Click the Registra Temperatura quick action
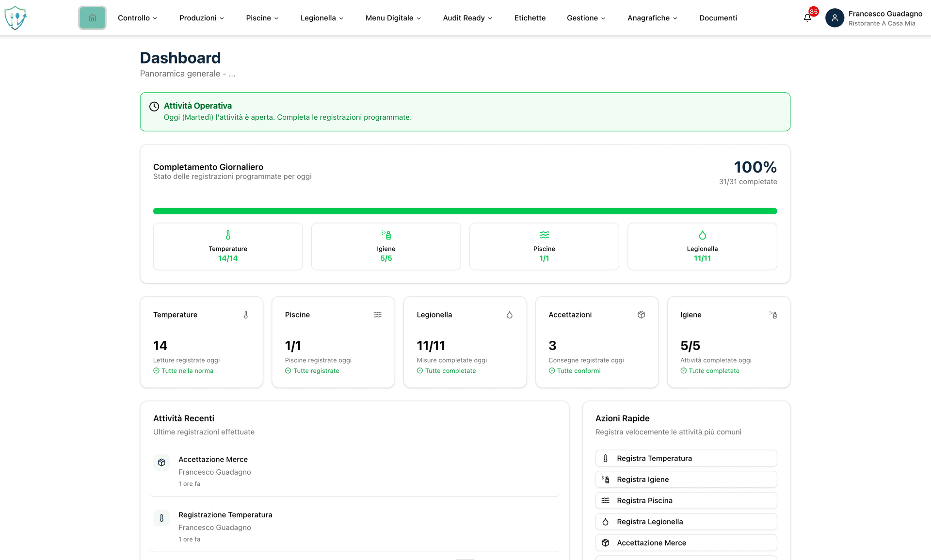The height and width of the screenshot is (560, 931). [x=686, y=458]
